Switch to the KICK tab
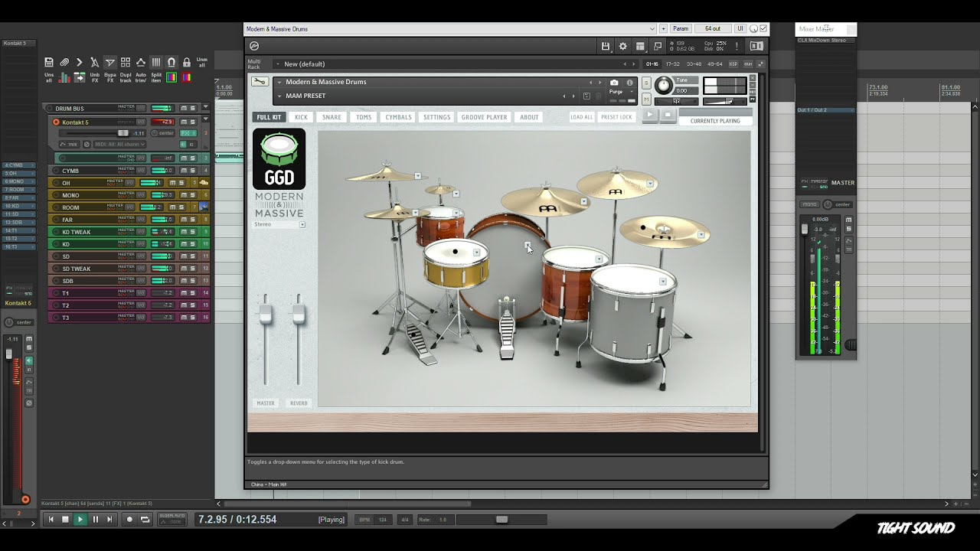 tap(302, 117)
